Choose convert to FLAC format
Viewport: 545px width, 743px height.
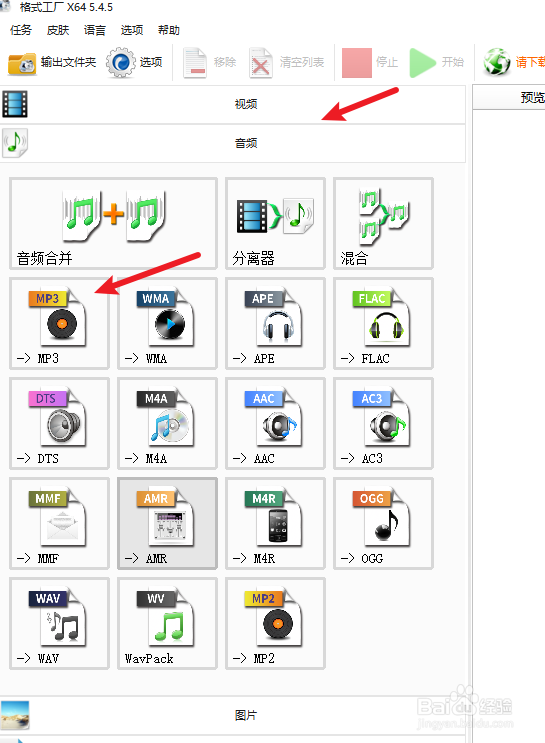pyautogui.click(x=383, y=324)
